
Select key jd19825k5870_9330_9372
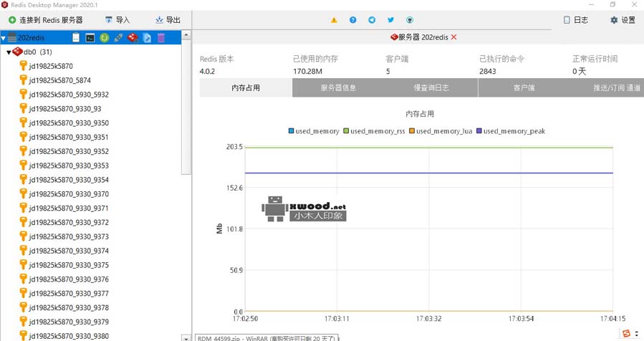tap(69, 222)
